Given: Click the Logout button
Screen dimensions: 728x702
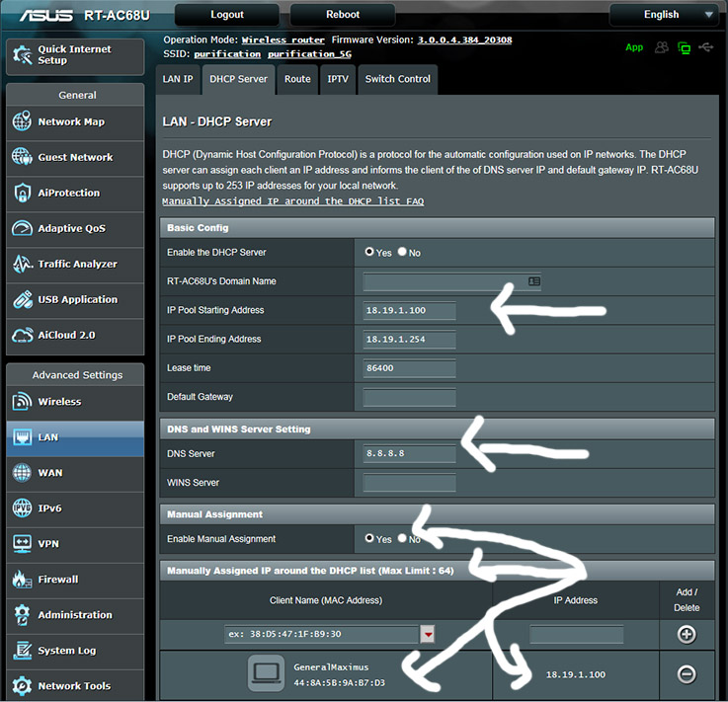Looking at the screenshot, I should pos(227,15).
